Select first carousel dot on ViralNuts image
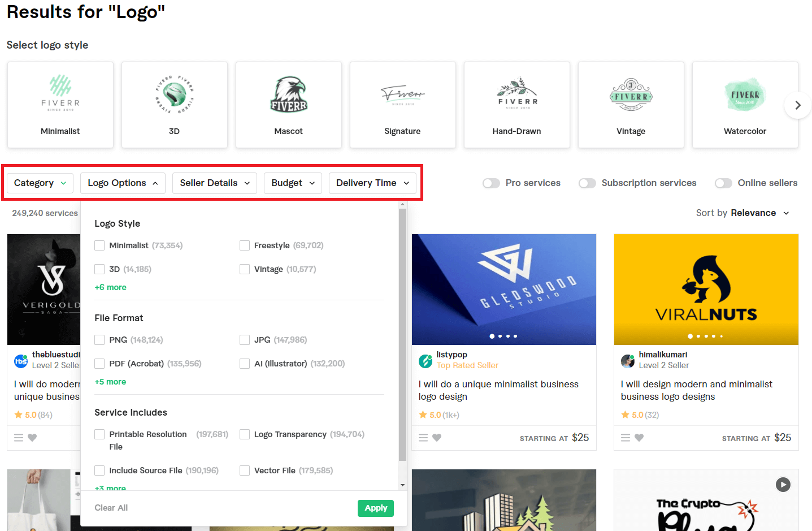Screen dimensions: 812x531 691,336
